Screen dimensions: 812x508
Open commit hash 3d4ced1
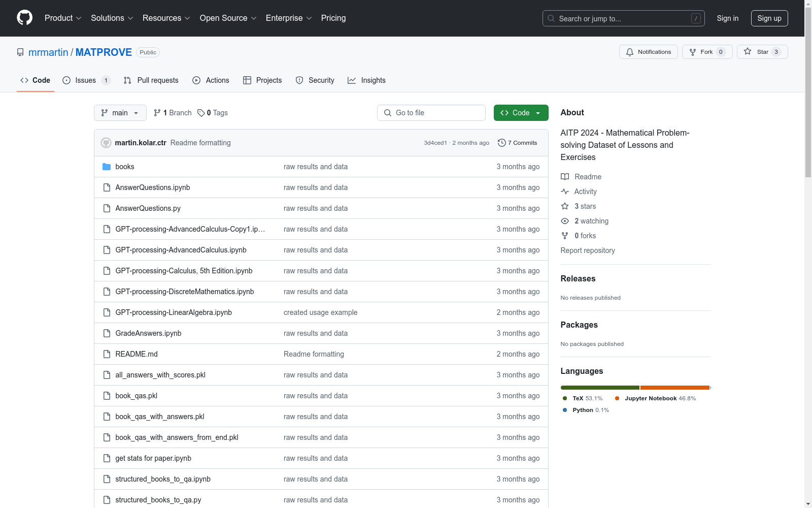coord(435,143)
